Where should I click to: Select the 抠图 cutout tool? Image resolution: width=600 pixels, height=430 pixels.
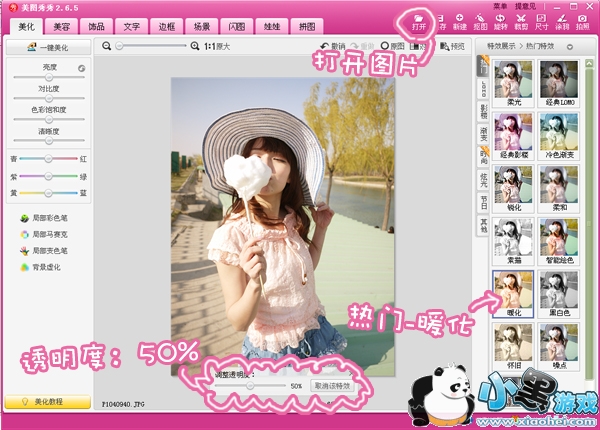pyautogui.click(x=480, y=22)
